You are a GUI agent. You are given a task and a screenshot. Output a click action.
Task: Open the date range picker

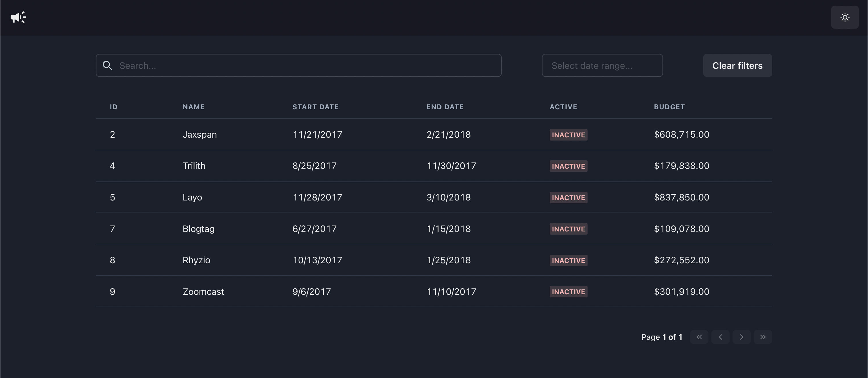click(x=602, y=65)
